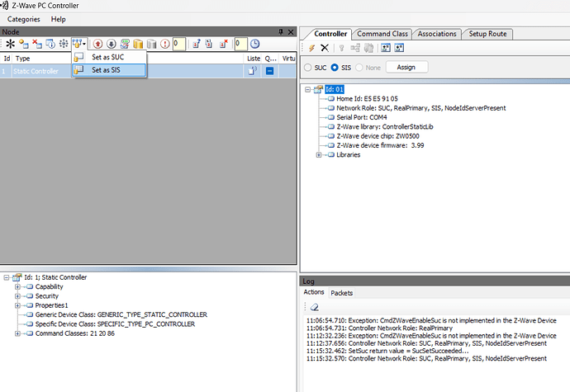570x392 pixels.
Task: Click the grey cylinder icon
Action: (152, 44)
